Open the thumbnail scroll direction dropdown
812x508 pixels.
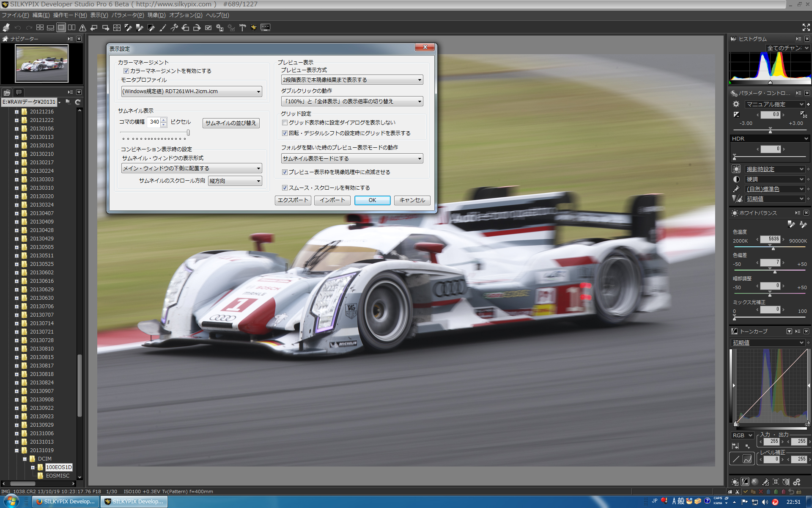tap(235, 181)
